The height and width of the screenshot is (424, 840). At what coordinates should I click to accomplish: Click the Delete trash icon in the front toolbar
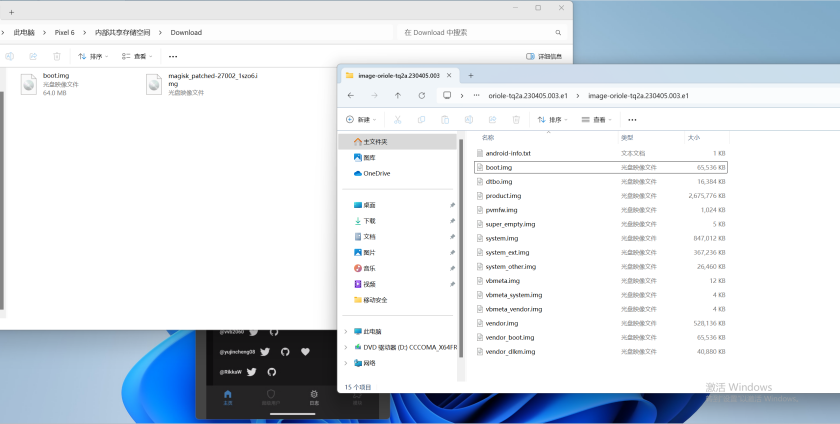click(516, 120)
